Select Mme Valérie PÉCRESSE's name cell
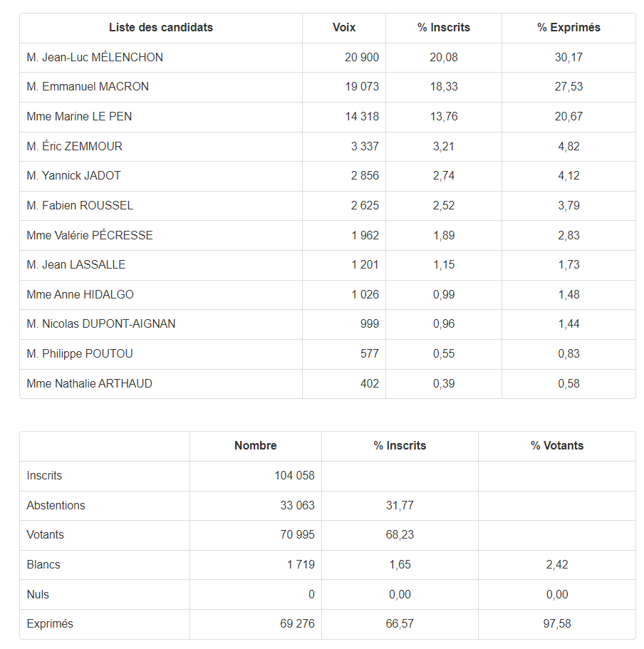Screen dimensions: 644x649 90,236
